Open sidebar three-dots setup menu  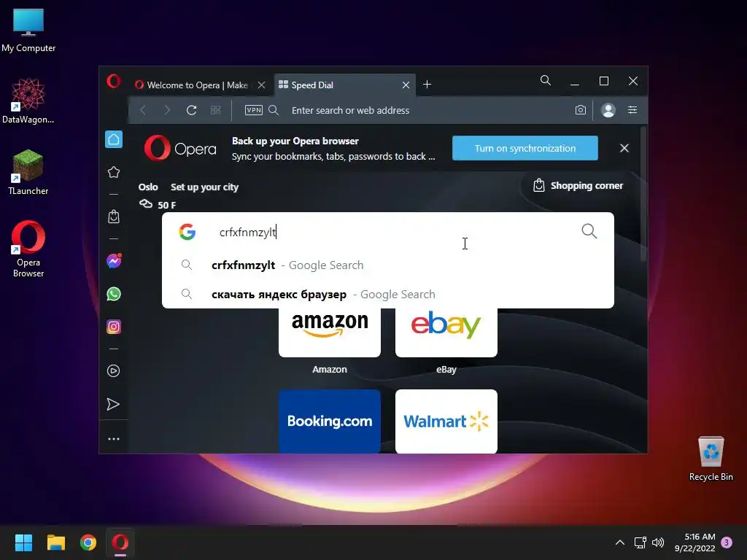click(x=113, y=438)
